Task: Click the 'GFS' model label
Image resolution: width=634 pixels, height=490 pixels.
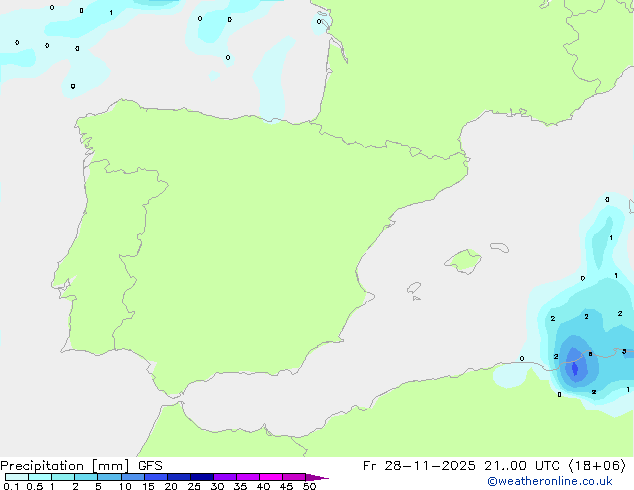Action: (x=150, y=466)
